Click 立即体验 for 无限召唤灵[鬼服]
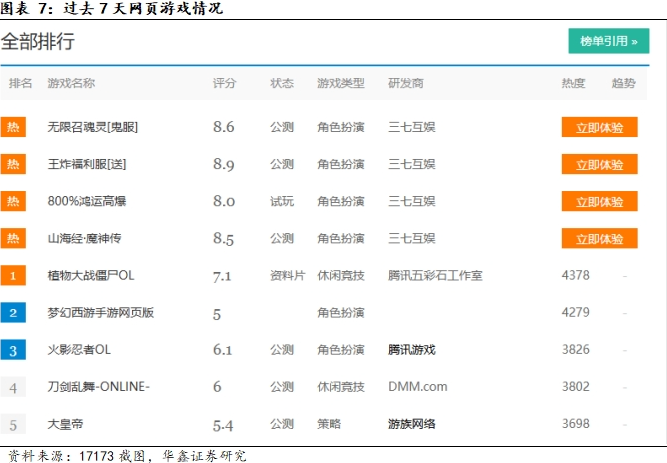This screenshot has width=667, height=463. pyautogui.click(x=599, y=128)
